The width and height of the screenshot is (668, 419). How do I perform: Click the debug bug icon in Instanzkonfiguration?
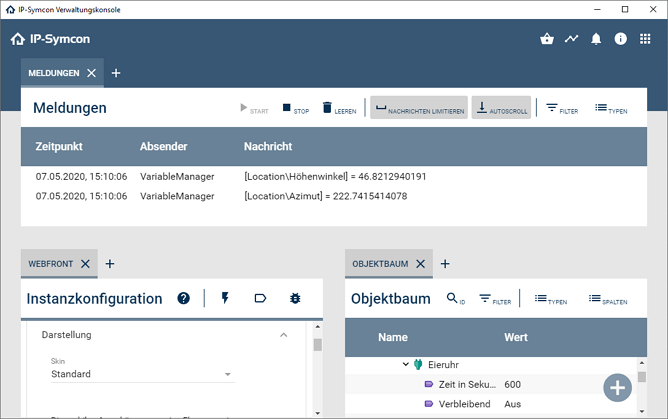pos(295,298)
